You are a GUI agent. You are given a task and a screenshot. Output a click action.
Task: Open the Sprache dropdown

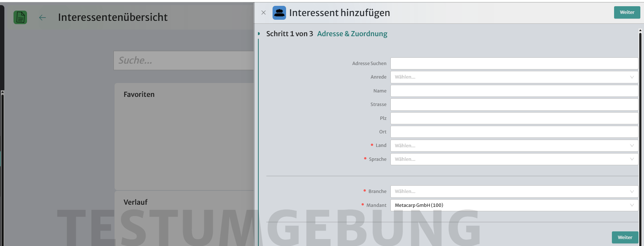514,159
